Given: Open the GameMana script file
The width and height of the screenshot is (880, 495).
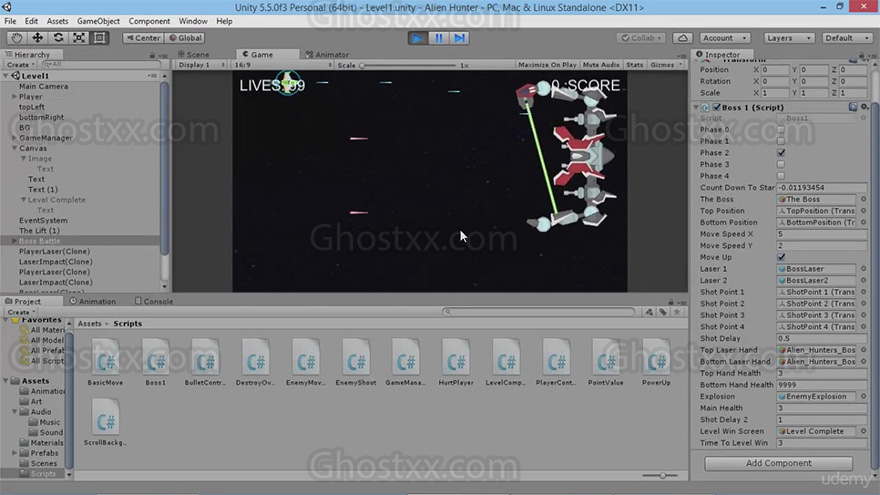Looking at the screenshot, I should 405,362.
